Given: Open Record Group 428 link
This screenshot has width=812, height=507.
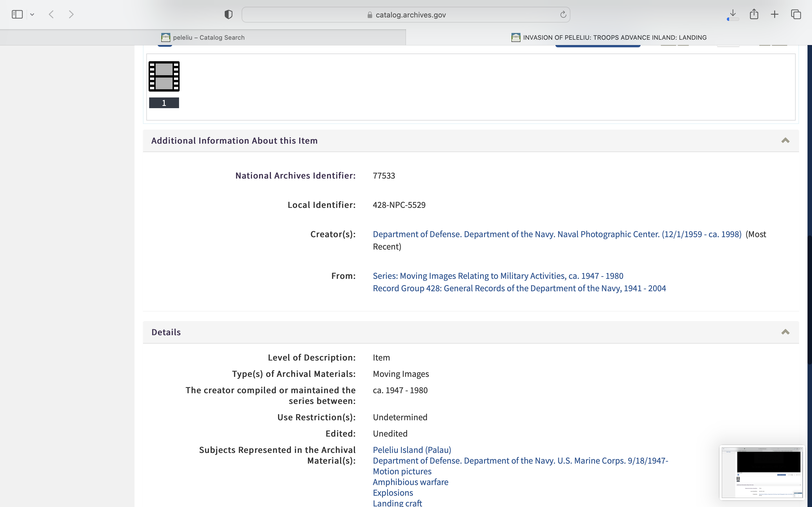Looking at the screenshot, I should 519,288.
